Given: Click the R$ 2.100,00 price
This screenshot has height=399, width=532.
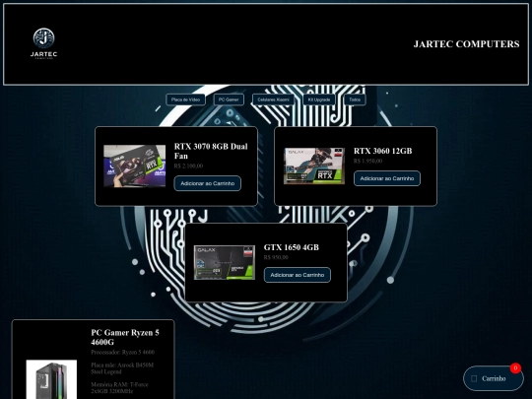Looking at the screenshot, I should 188,166.
